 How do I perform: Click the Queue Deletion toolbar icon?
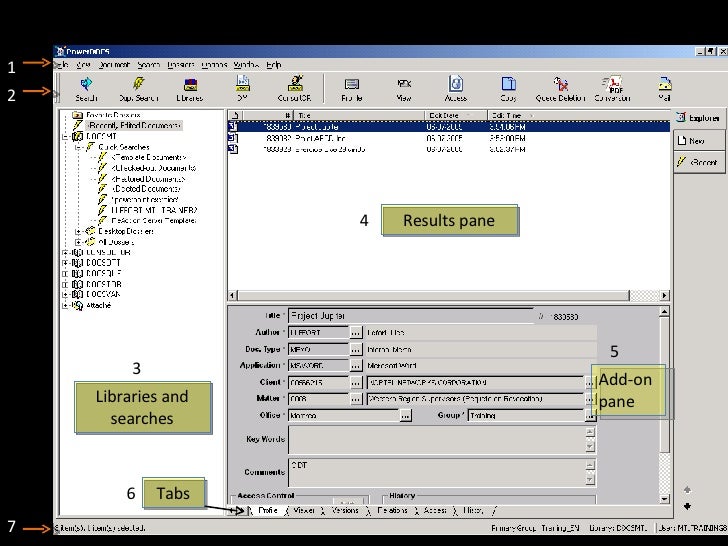click(560, 89)
